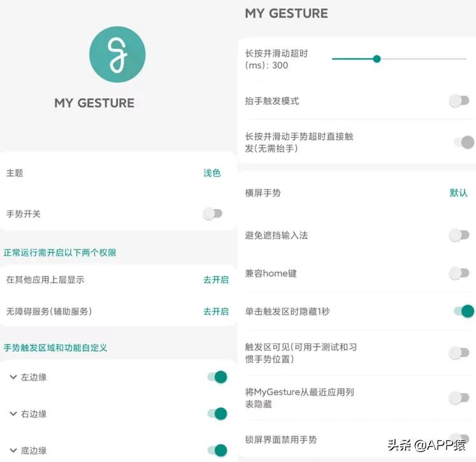Tap the 左边缘 label
This screenshot has width=476, height=462.
[34, 377]
